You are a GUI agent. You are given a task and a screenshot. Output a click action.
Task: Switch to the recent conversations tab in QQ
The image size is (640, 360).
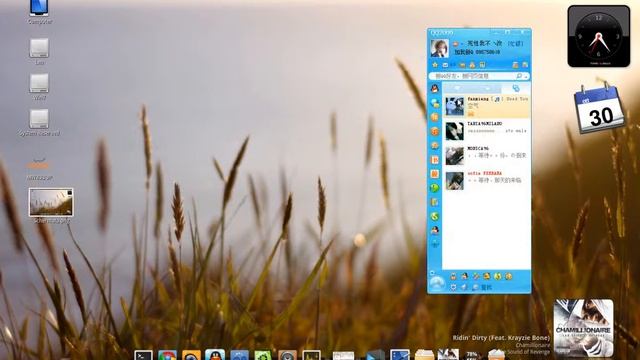(516, 88)
